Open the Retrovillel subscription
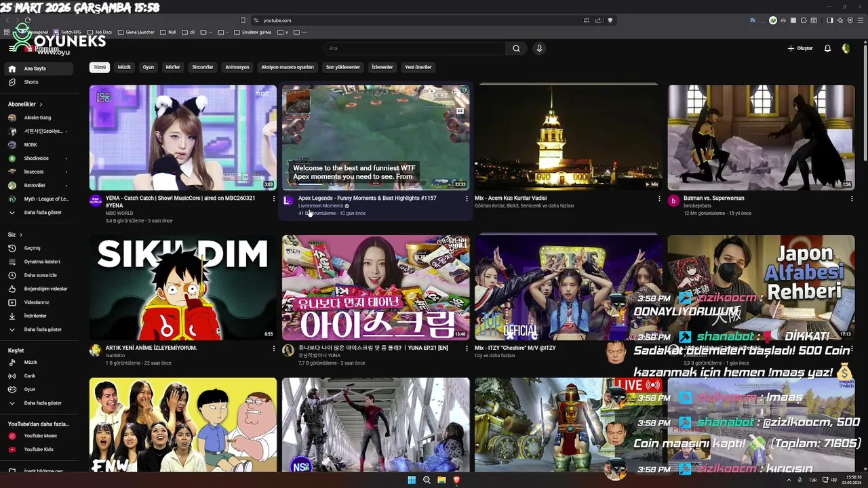 pyautogui.click(x=39, y=185)
